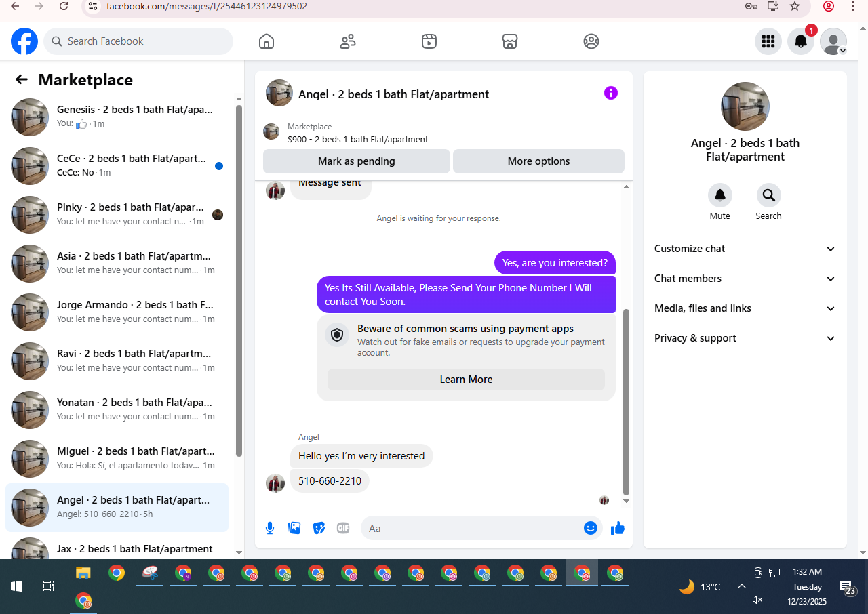Open the $900 Marketplace listing link

point(357,140)
